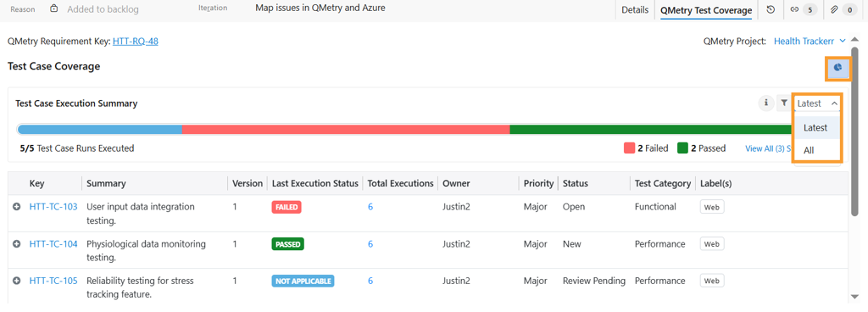Image resolution: width=868 pixels, height=312 pixels.
Task: Expand row HTT-TC-103 with plus icon
Action: 17,206
